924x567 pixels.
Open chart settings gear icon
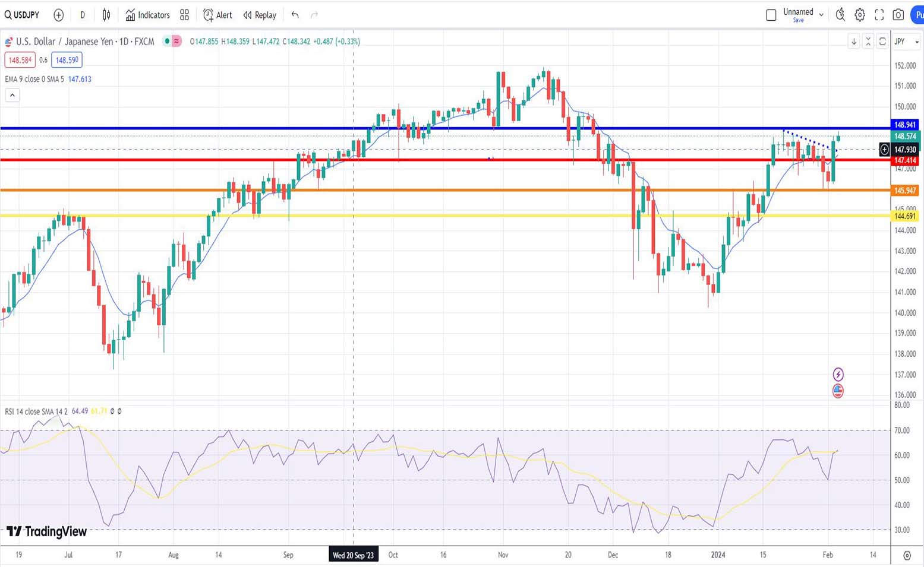click(860, 15)
